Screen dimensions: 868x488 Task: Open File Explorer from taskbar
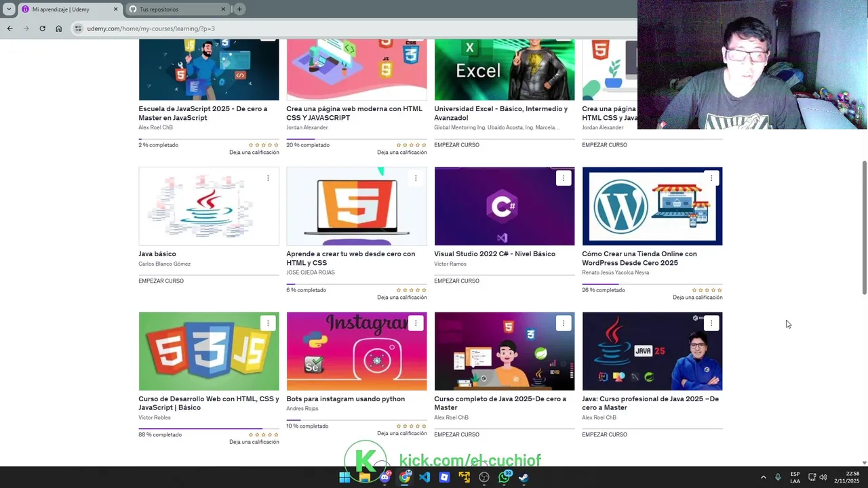[x=364, y=477]
